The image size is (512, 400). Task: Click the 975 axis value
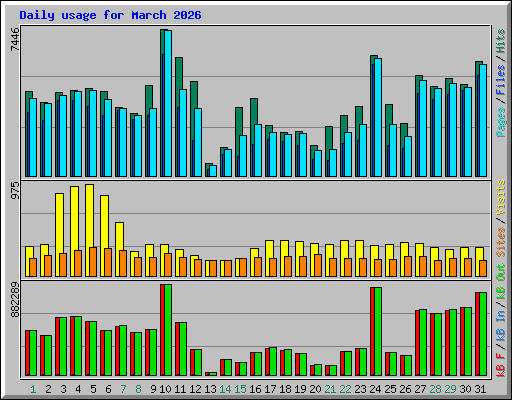point(15,191)
